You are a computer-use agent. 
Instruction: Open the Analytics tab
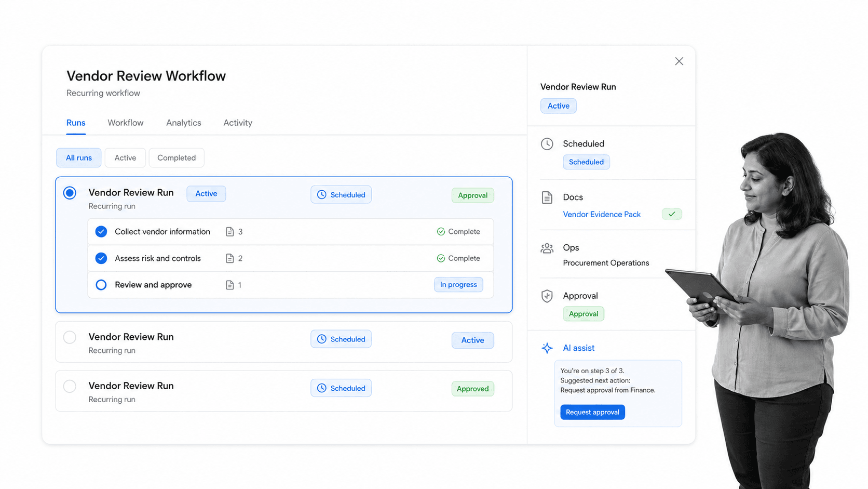click(184, 123)
